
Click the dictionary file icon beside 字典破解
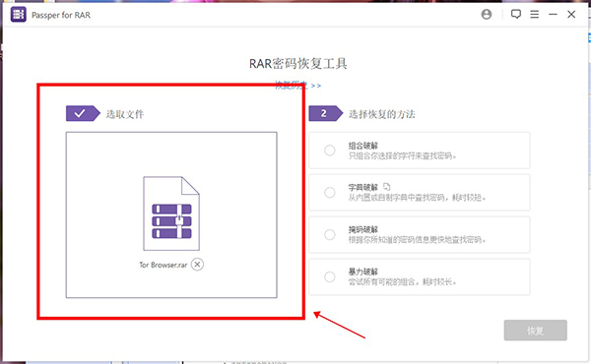(x=387, y=187)
